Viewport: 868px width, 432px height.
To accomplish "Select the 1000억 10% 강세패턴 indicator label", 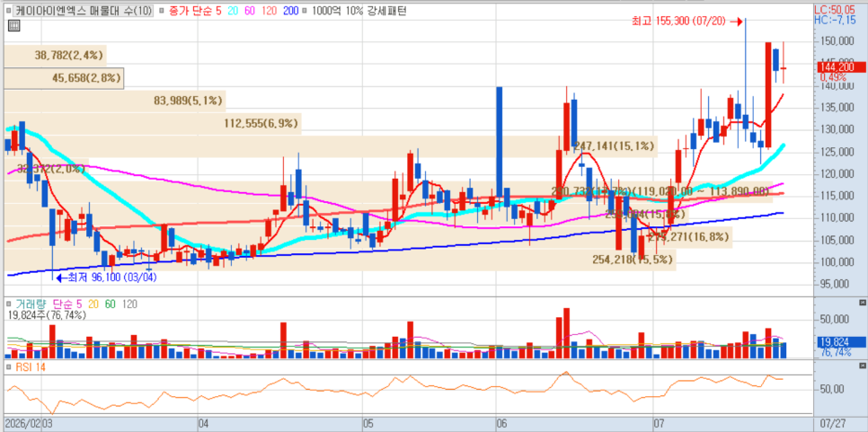I will coord(359,10).
